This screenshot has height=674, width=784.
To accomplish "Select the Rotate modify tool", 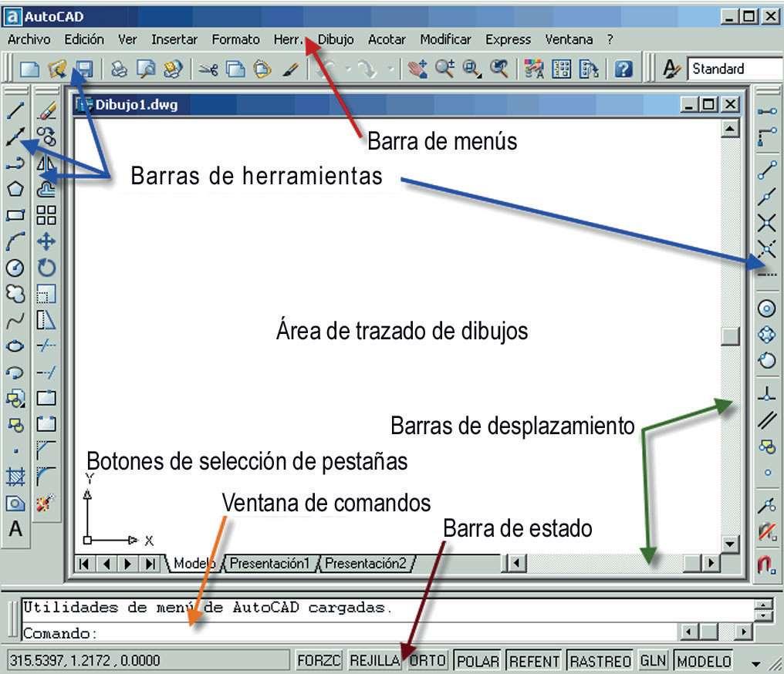I will [x=46, y=268].
